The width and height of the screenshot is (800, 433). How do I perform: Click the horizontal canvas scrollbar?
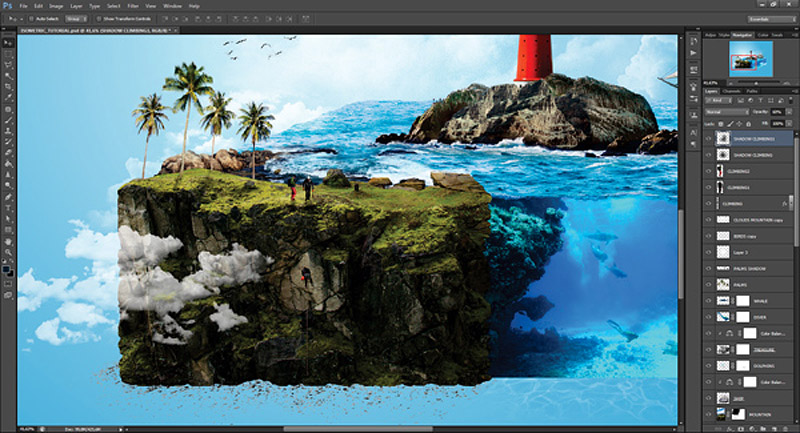pyautogui.click(x=358, y=429)
